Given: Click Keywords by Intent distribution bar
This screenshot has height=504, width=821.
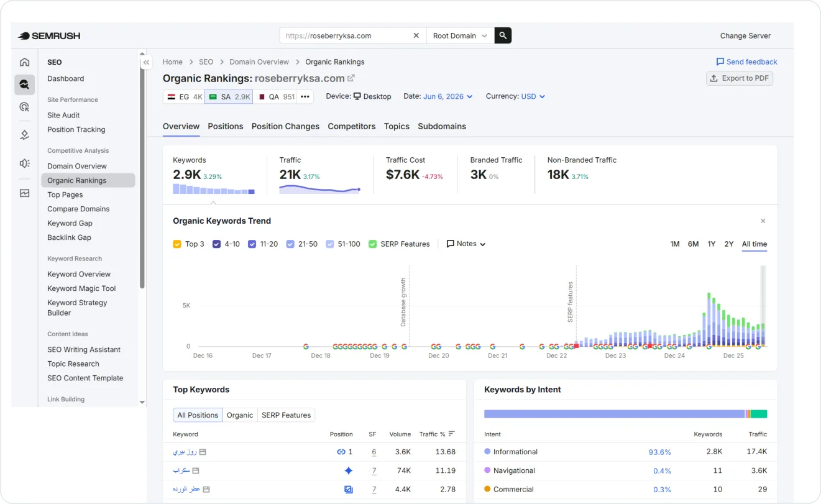Looking at the screenshot, I should tap(625, 414).
